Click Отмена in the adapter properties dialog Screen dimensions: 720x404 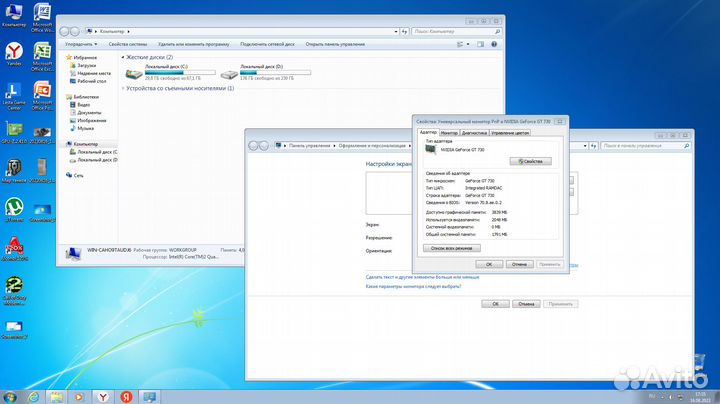point(519,264)
